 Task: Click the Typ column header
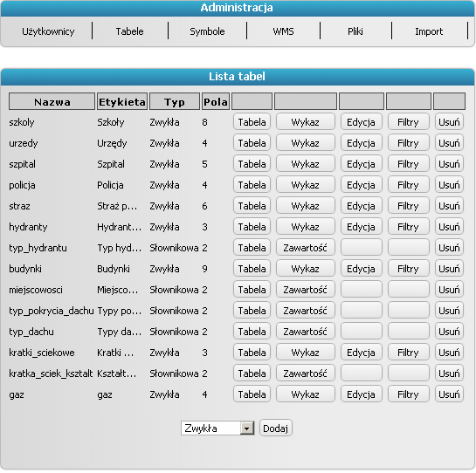[175, 101]
